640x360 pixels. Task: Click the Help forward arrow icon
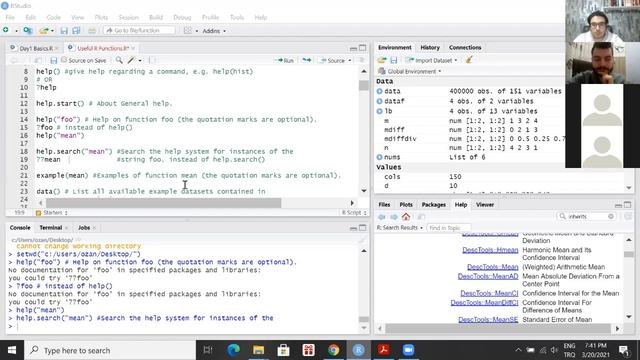(394, 217)
